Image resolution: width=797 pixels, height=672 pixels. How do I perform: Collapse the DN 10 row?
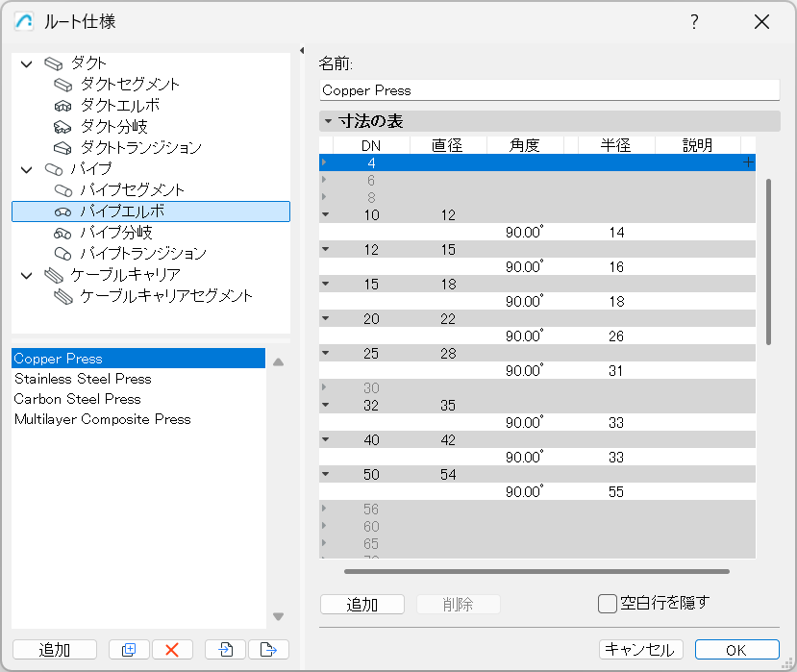pos(325,214)
